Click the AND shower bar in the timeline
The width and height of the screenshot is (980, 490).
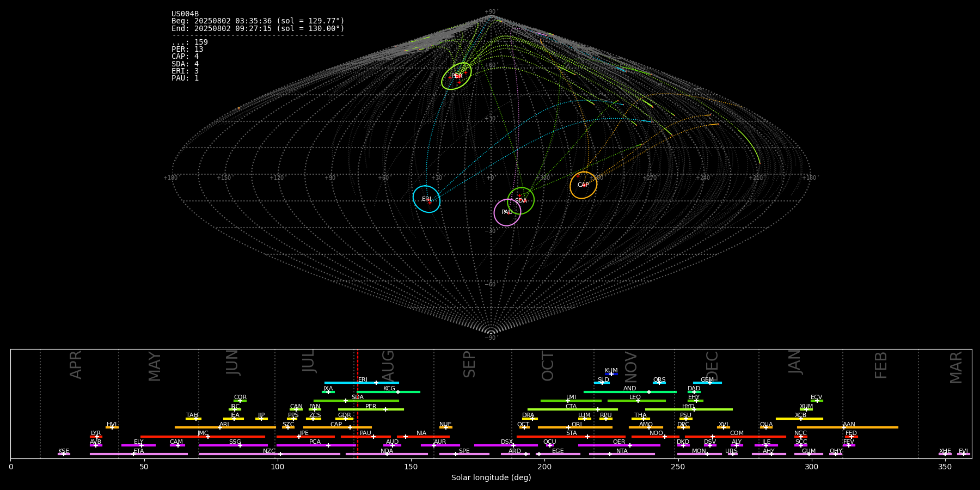pos(630,391)
